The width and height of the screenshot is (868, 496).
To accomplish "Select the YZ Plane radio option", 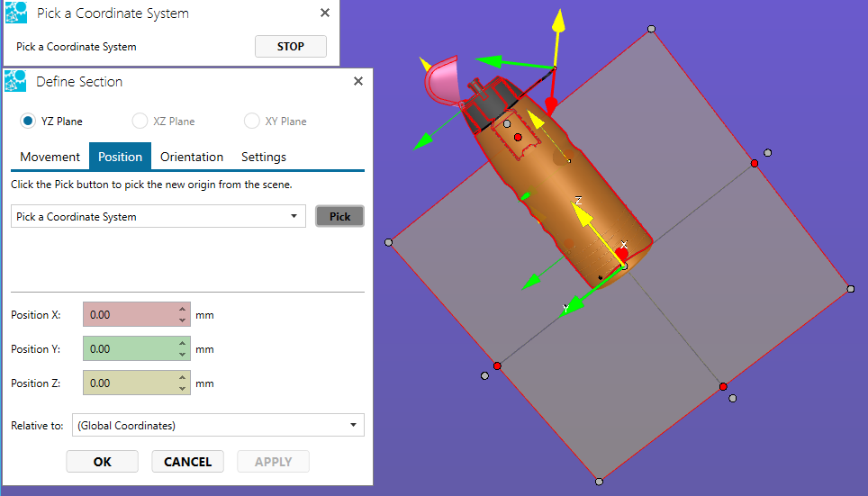I will pos(51,121).
